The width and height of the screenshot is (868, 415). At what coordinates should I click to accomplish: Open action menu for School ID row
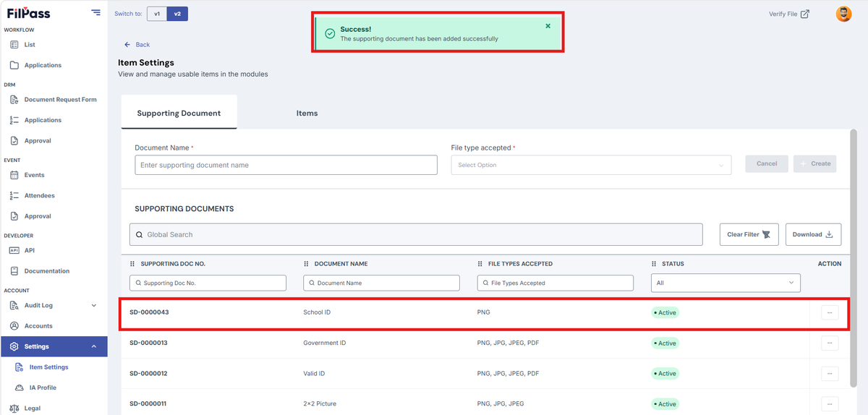point(830,312)
